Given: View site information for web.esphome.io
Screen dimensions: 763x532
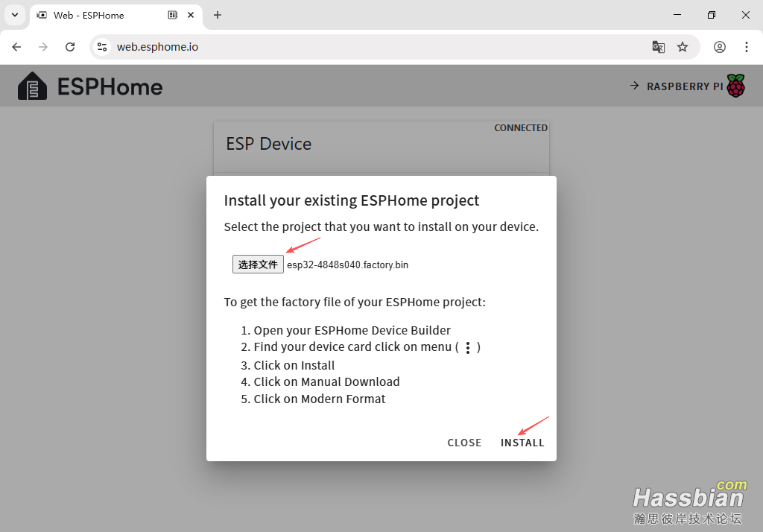Looking at the screenshot, I should coord(103,47).
